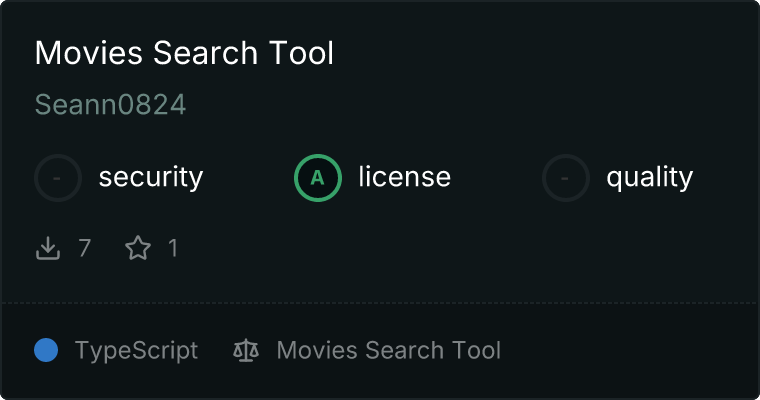
Task: Star the server using the star icon
Action: [x=138, y=248]
